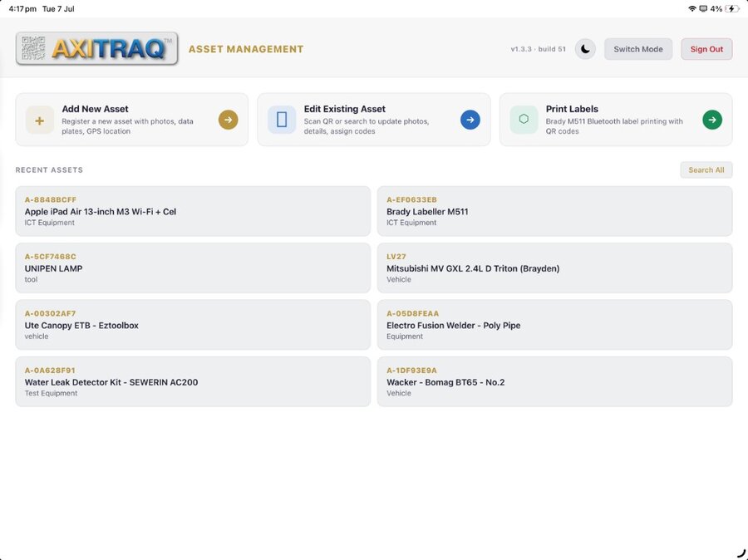Image resolution: width=748 pixels, height=560 pixels.
Task: Open the Wacker - Bomag BT65 - No.2 asset
Action: 555,381
